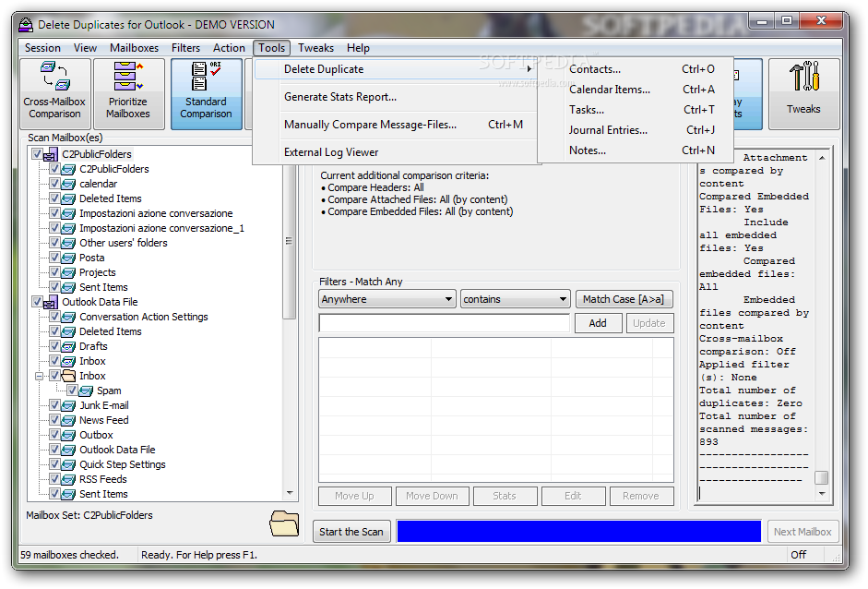868x589 pixels.
Task: Open the Mailboxes menu
Action: 134,48
